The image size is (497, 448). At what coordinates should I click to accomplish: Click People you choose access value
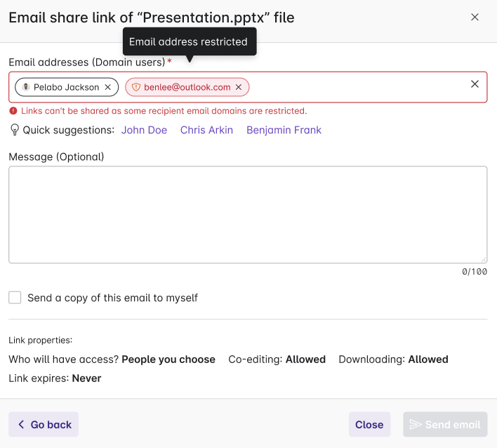point(168,360)
